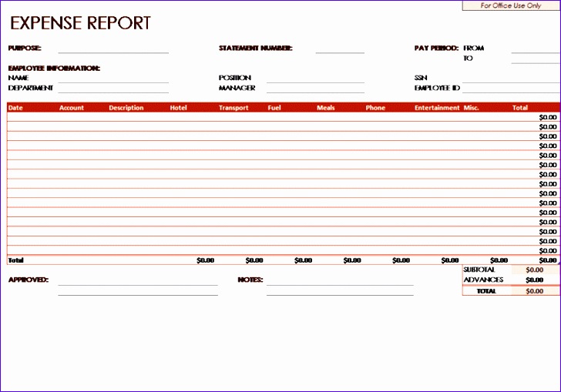
Task: Click the NOTES label
Action: (x=250, y=280)
